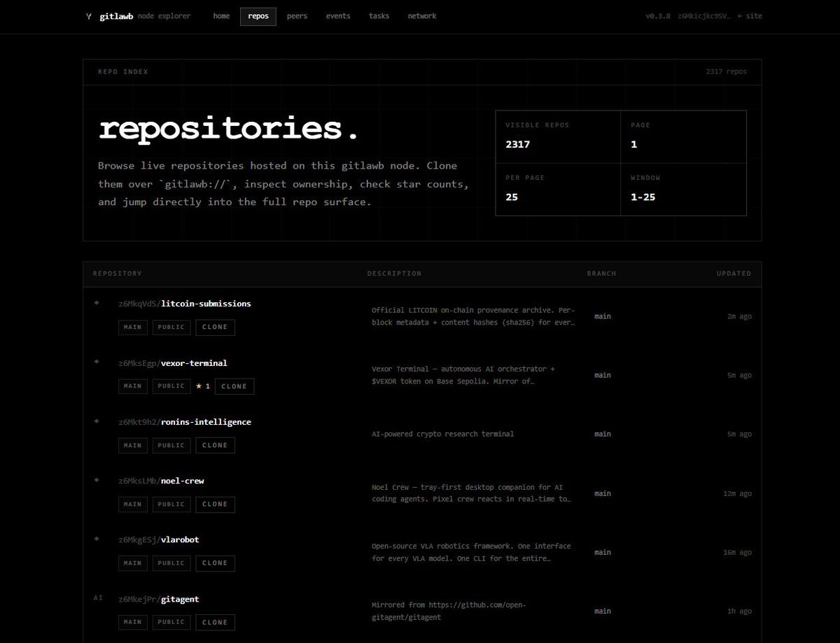This screenshot has width=840, height=643.
Task: Click the z6MkqVdS owner prefix
Action: click(138, 304)
